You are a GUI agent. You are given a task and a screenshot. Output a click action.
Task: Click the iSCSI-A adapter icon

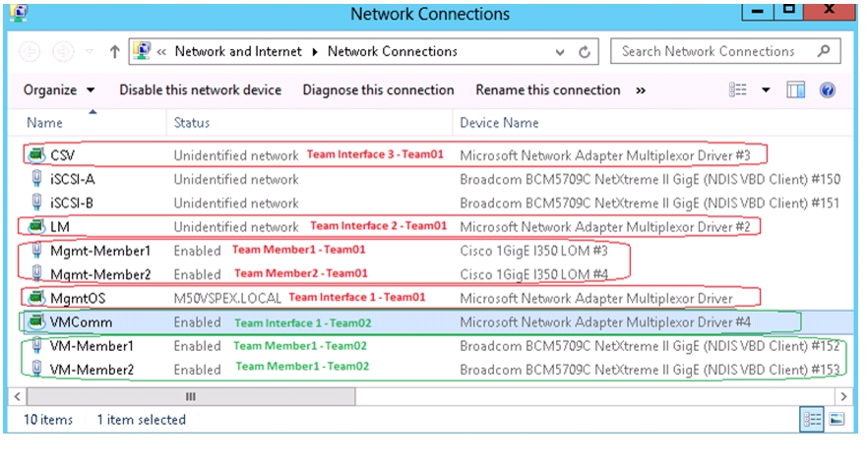[x=37, y=179]
